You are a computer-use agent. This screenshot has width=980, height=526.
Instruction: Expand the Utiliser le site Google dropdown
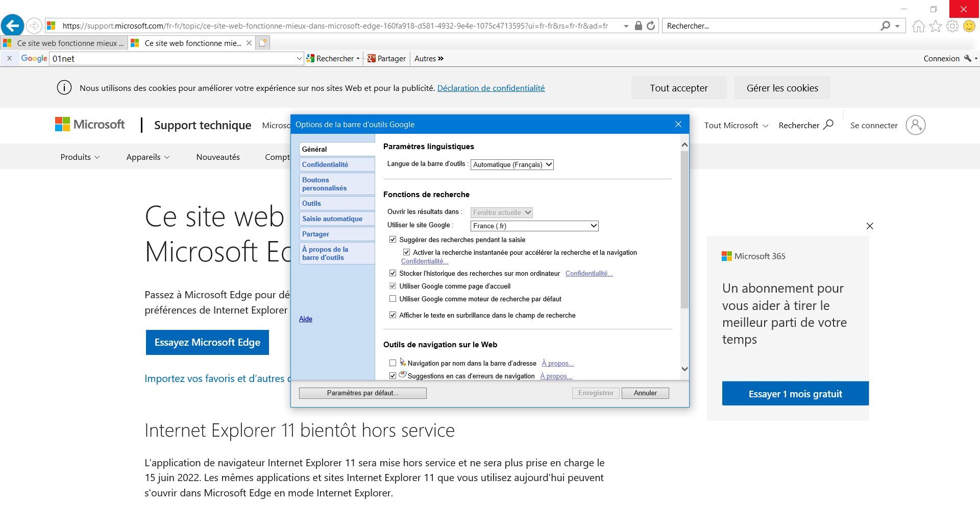(534, 226)
